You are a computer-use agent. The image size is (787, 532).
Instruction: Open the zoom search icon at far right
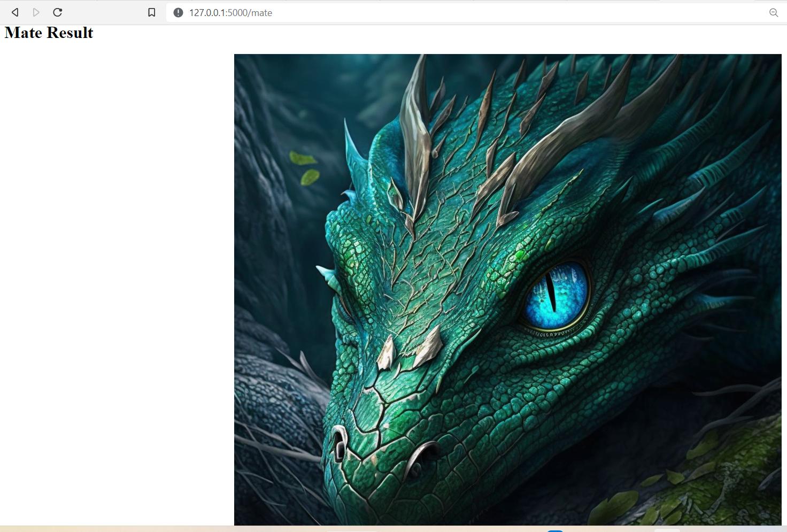[774, 12]
